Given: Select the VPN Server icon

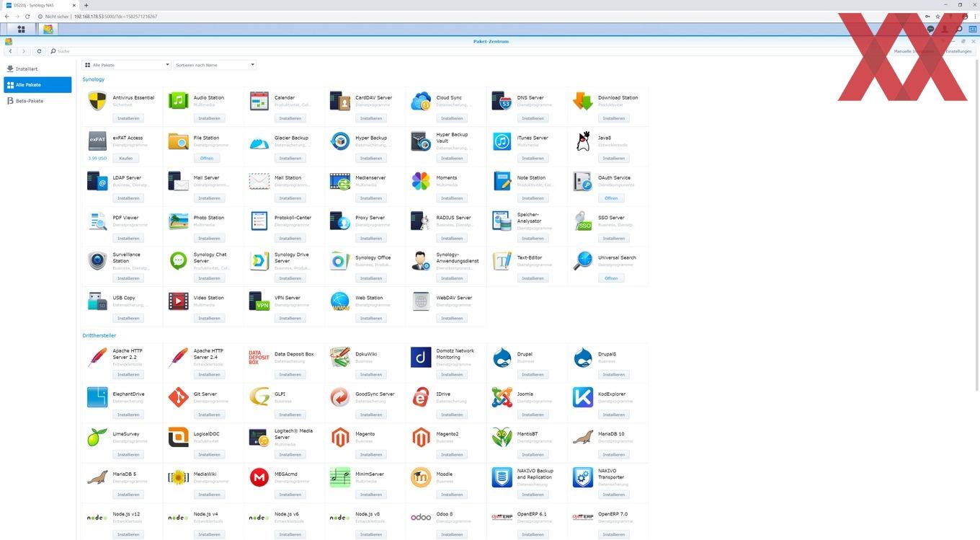Looking at the screenshot, I should [x=259, y=301].
